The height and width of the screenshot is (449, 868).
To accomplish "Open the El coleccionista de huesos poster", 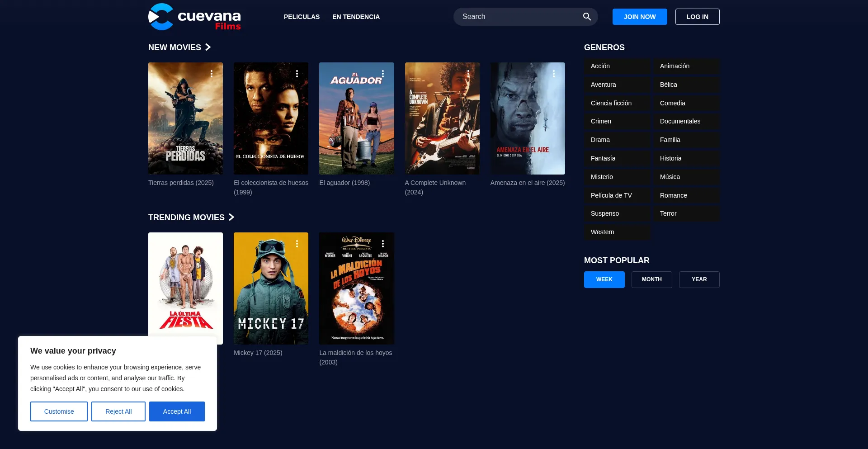I will (271, 118).
